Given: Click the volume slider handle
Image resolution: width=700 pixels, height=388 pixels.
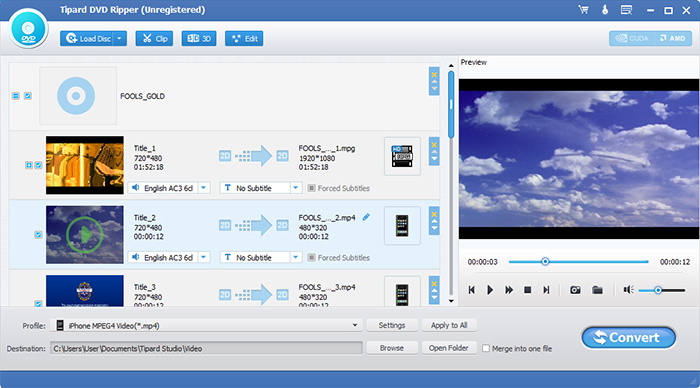Looking at the screenshot, I should pos(658,290).
